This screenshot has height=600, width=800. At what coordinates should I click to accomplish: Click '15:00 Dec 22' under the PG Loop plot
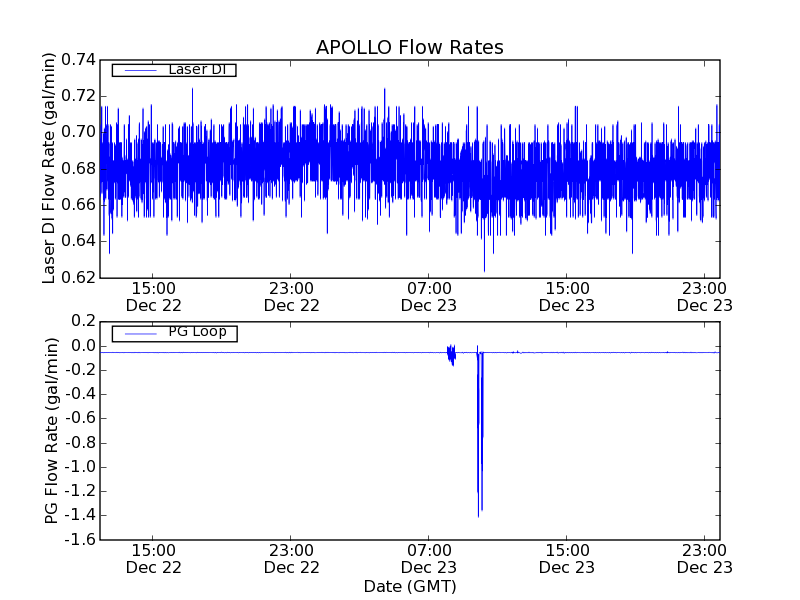[x=154, y=559]
